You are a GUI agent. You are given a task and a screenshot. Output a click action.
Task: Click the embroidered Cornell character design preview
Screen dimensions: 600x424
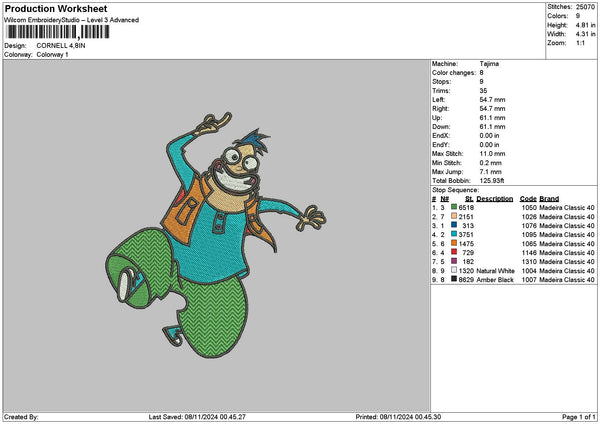pos(215,235)
